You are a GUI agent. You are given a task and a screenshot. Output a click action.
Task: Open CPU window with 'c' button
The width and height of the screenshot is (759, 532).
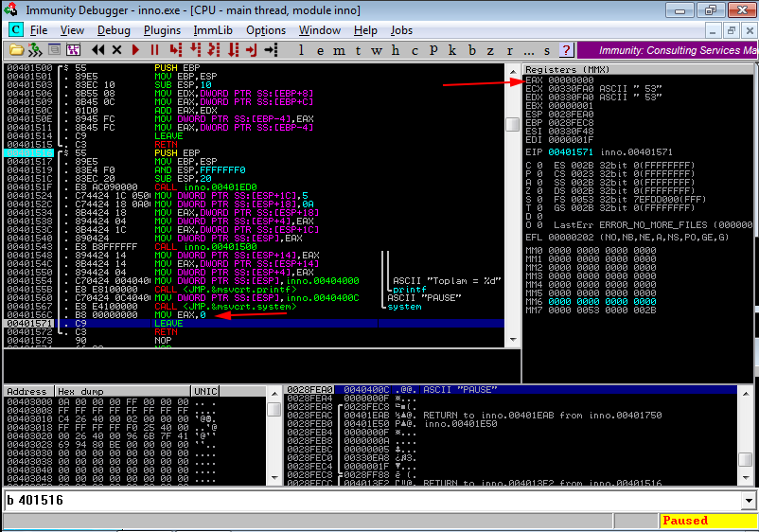(x=415, y=50)
